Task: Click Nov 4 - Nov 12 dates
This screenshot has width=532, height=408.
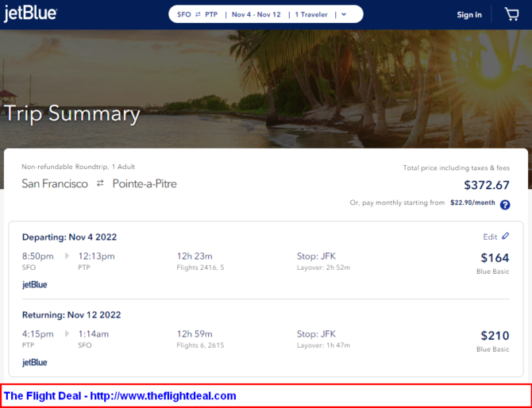Action: coord(256,14)
